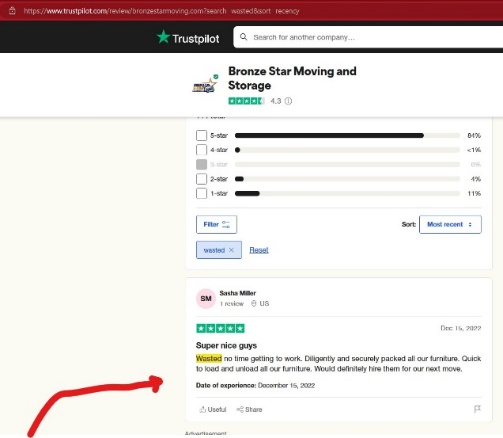Share the Super nice guys review
The image size is (503, 438).
249,409
